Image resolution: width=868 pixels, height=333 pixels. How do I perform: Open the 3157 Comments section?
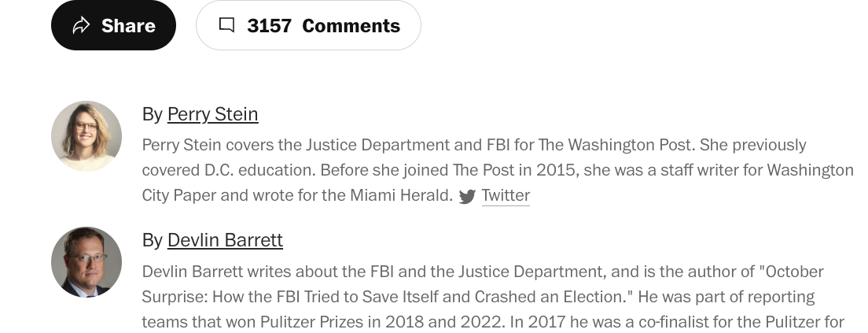(308, 25)
